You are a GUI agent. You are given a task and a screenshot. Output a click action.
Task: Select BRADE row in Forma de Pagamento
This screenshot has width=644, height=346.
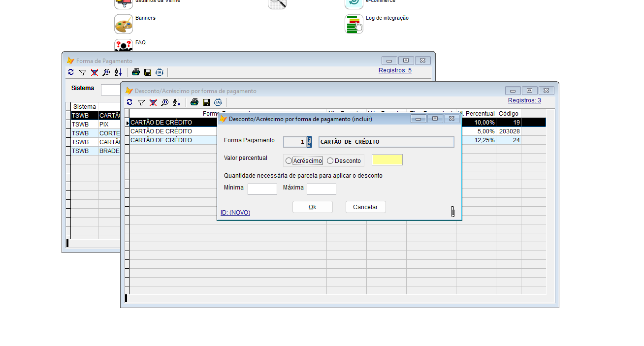[96, 151]
